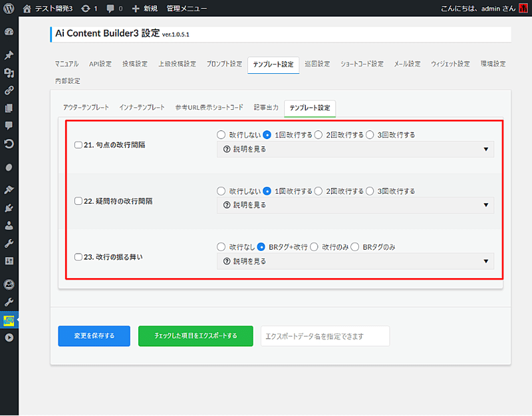
Task: Select BRタグのみ radio for row 23
Action: (355, 247)
